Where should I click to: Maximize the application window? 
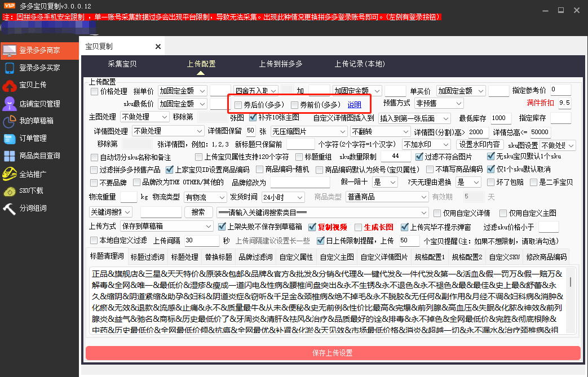click(561, 10)
